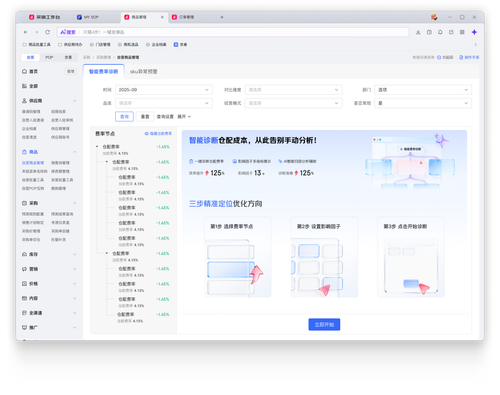This screenshot has width=500, height=395.
Task: Open the 部门 dropdown
Action: click(423, 90)
